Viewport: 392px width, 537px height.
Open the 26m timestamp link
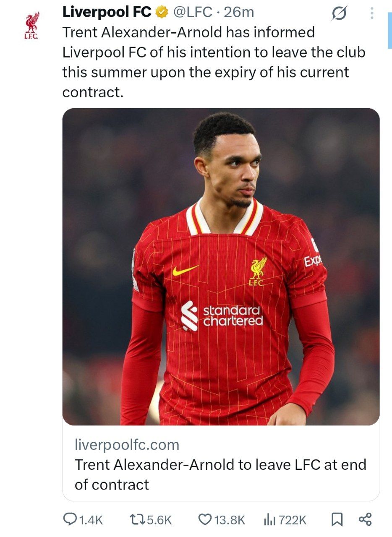(239, 13)
